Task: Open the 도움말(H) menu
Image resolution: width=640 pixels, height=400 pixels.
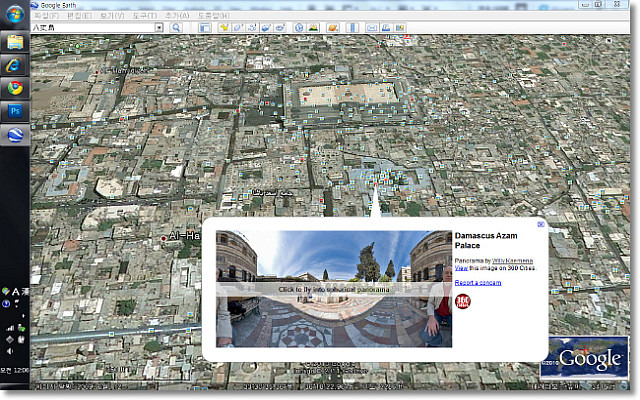Action: (213, 16)
